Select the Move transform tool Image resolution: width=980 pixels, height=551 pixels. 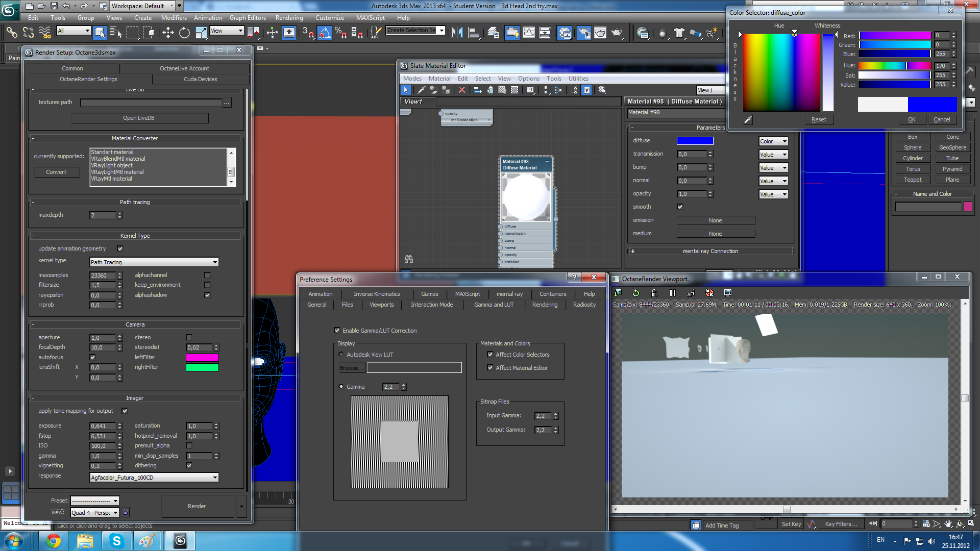click(x=168, y=33)
